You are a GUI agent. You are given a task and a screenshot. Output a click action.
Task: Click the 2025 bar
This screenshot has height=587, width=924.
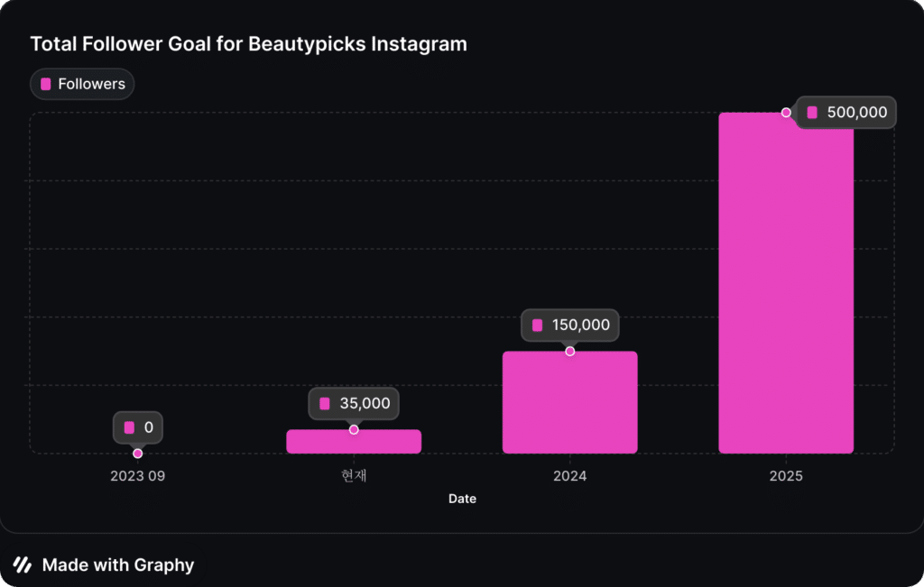[x=785, y=289]
